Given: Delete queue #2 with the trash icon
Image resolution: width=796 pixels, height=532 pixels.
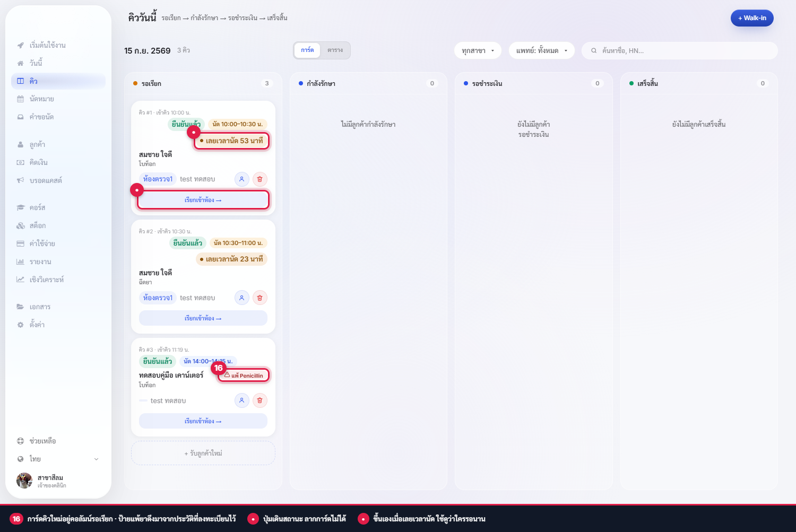Looking at the screenshot, I should coord(259,298).
